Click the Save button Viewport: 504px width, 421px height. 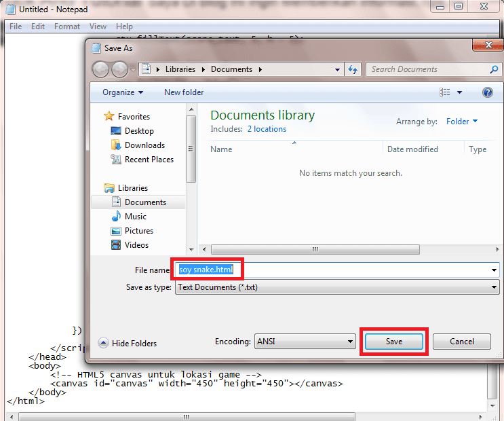pos(393,342)
